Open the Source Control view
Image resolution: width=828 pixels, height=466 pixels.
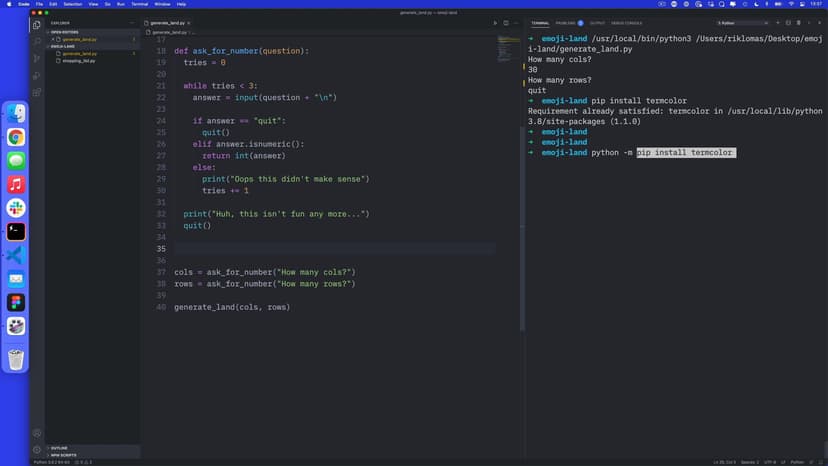(x=37, y=59)
